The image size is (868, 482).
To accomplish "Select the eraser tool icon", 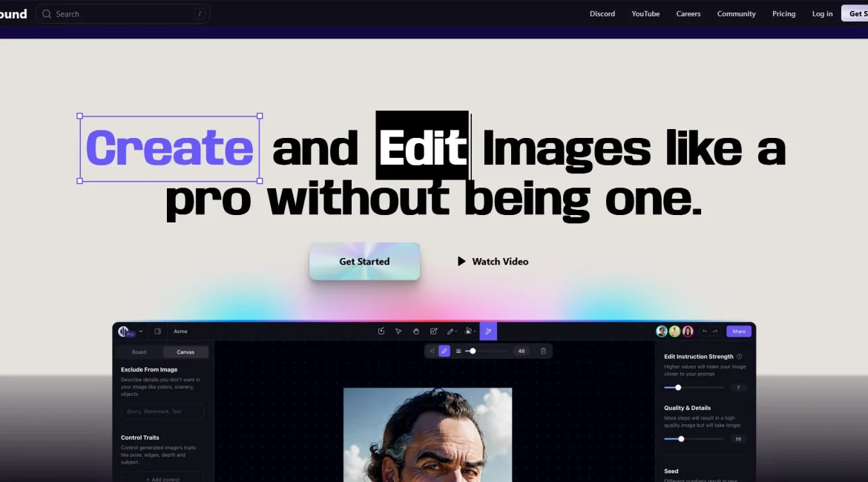I will (468, 331).
